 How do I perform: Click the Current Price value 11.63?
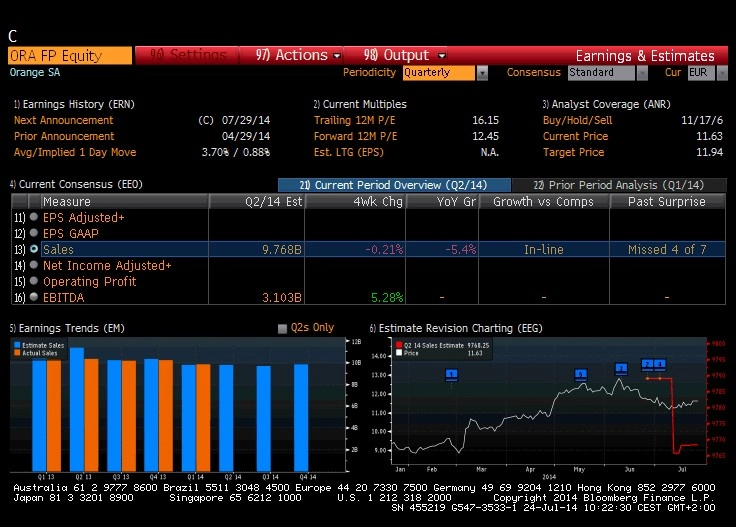coord(709,136)
